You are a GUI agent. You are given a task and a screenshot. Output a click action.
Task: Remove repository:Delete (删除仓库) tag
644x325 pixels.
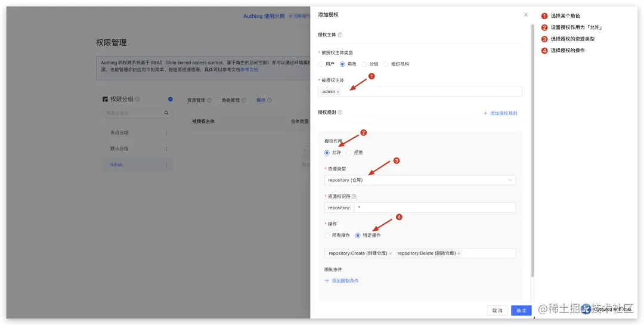tap(459, 253)
